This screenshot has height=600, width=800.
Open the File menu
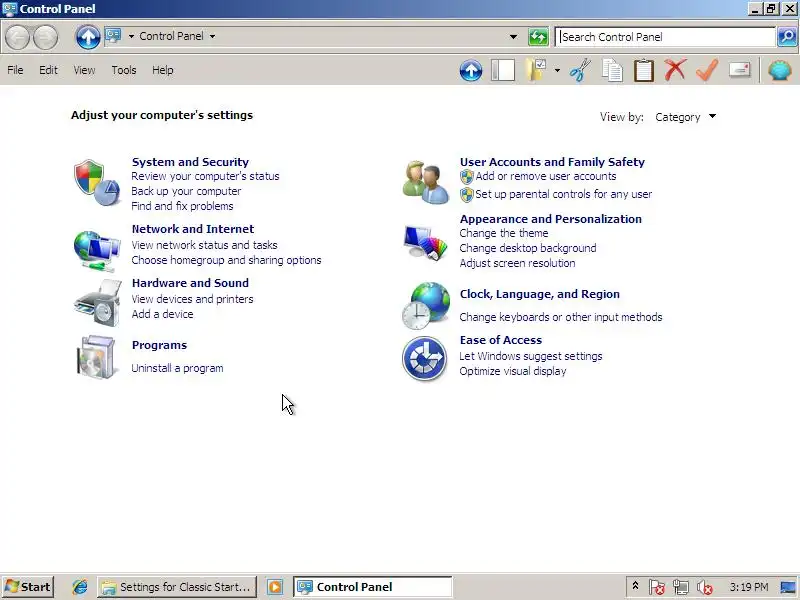click(x=15, y=70)
